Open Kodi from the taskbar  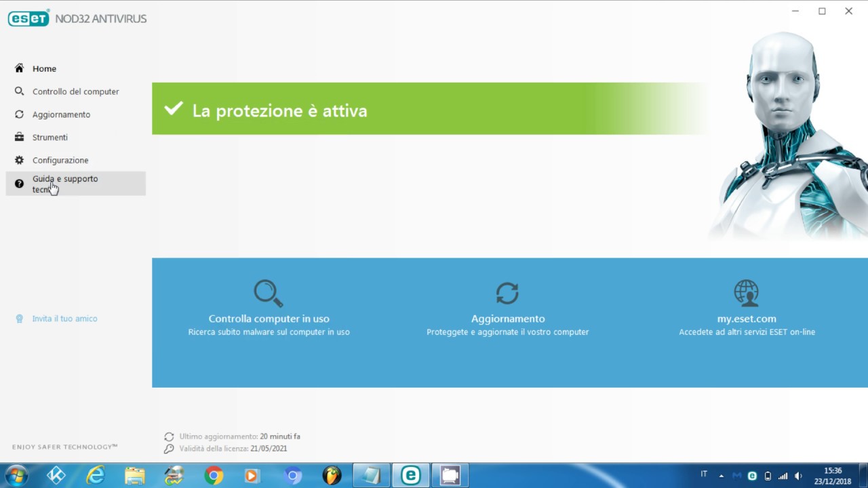click(x=56, y=476)
